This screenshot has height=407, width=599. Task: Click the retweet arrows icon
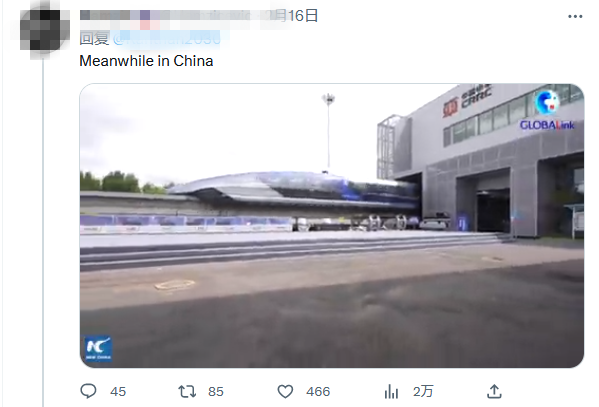pos(187,391)
